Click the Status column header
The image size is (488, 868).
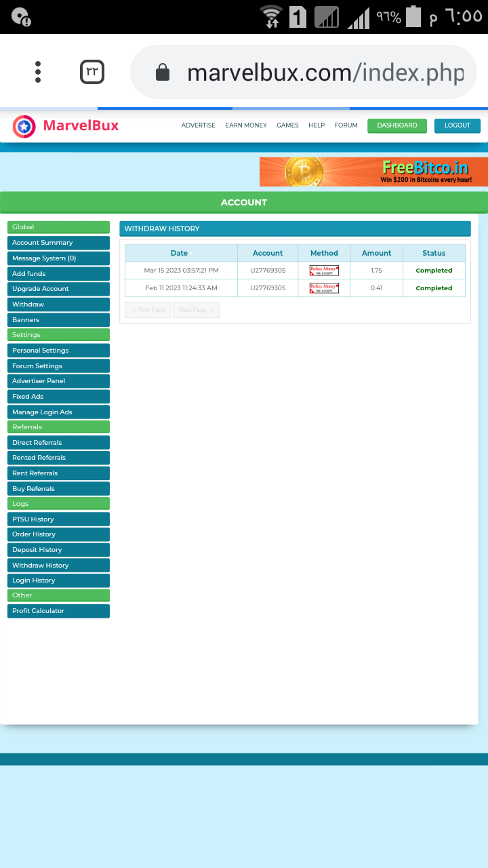click(x=434, y=253)
